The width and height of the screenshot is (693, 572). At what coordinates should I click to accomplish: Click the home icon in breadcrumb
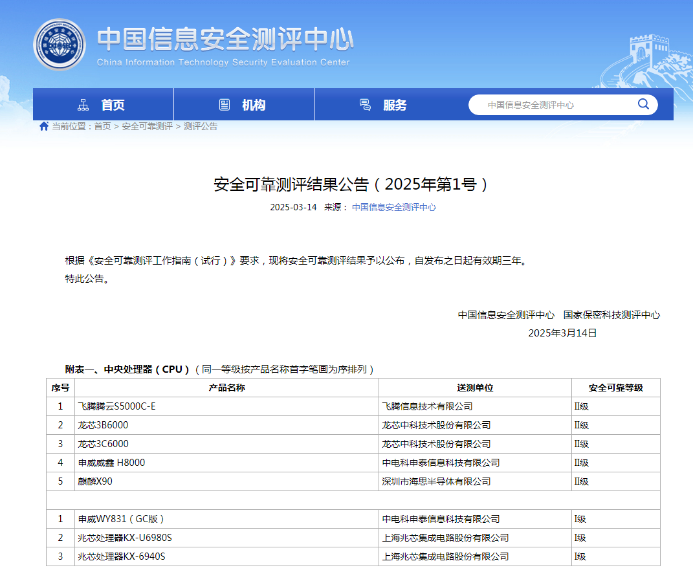43,127
